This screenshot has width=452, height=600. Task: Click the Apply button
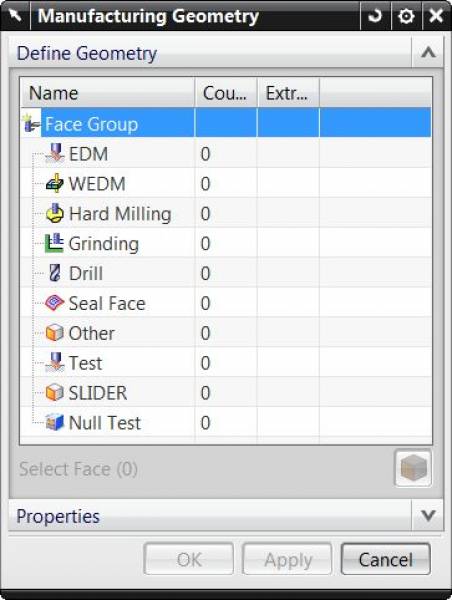point(287,559)
